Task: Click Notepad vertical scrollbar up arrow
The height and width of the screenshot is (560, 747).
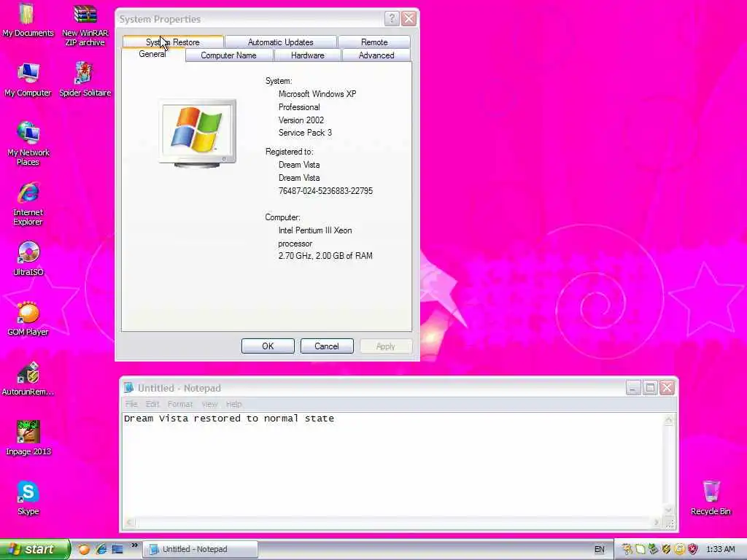Action: tap(668, 419)
